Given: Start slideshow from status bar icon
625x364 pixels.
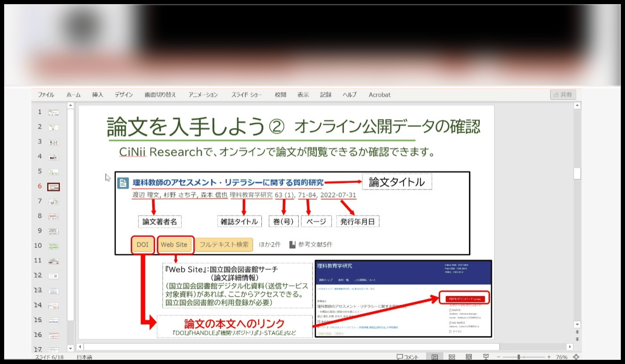Looking at the screenshot, I should tap(486, 357).
